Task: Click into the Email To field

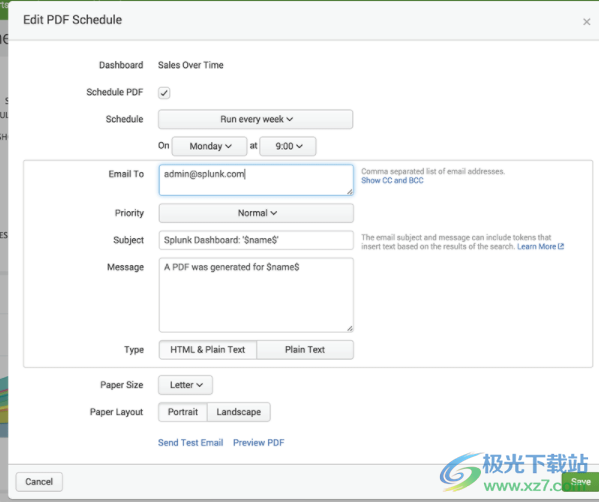Action: (256, 180)
